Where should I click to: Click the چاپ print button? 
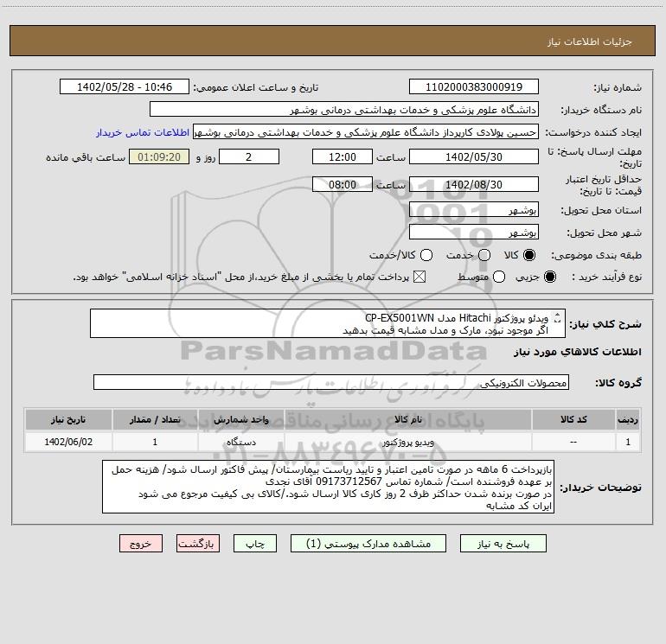point(255,544)
